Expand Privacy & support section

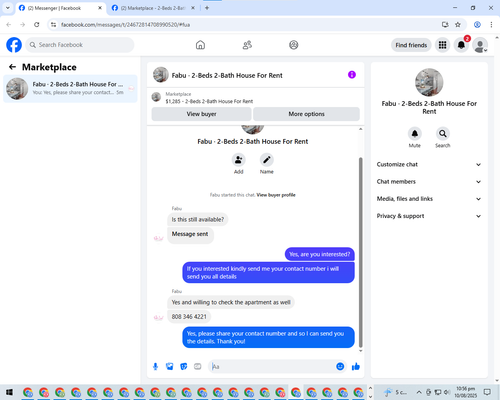tap(429, 216)
